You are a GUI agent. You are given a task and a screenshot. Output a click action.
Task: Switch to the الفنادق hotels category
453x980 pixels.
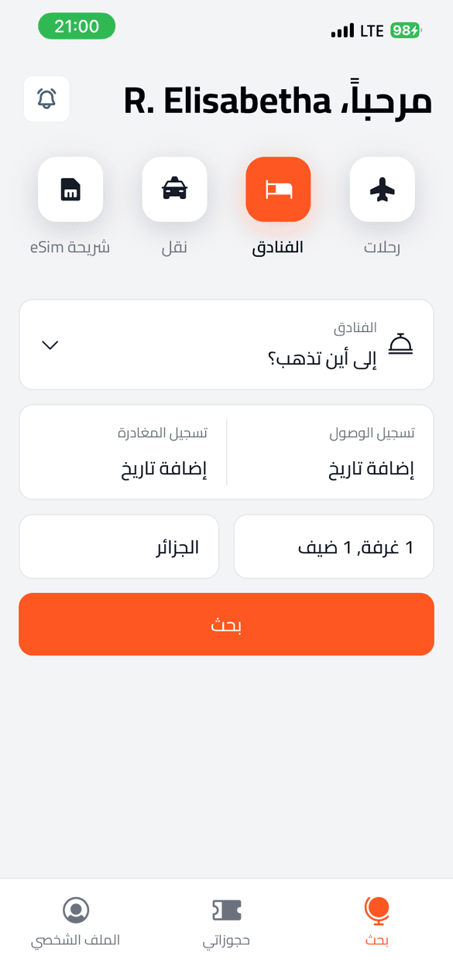click(x=278, y=207)
